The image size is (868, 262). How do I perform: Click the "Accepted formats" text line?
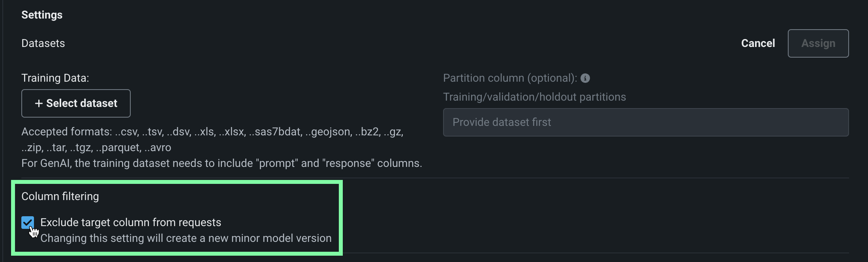212,132
